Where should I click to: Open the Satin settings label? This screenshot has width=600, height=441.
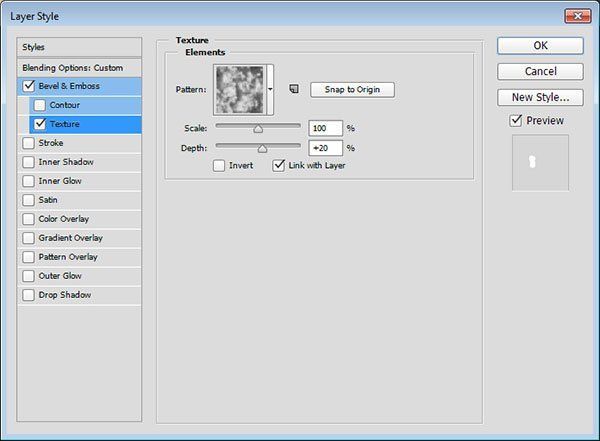pos(48,200)
